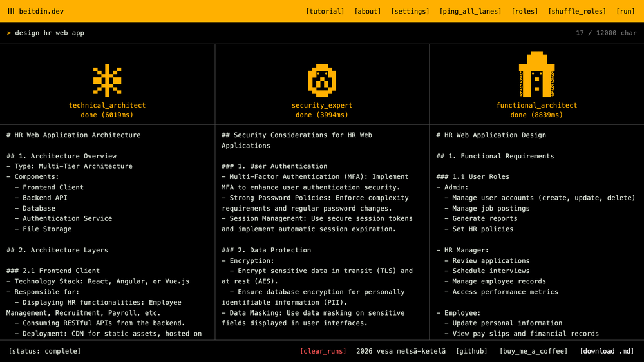Trigger [ping_all_lanes] in the header
Image resolution: width=644 pixels, height=362 pixels.
coord(470,11)
